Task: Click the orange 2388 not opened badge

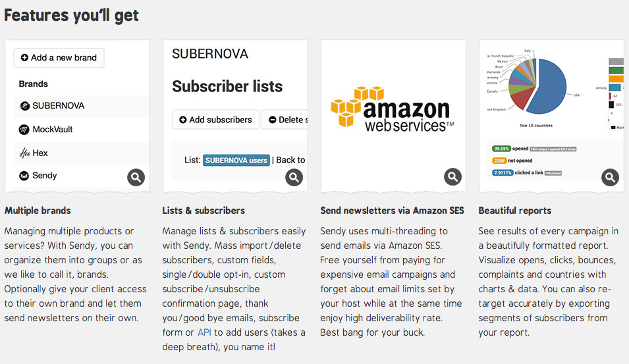Action: tap(499, 161)
